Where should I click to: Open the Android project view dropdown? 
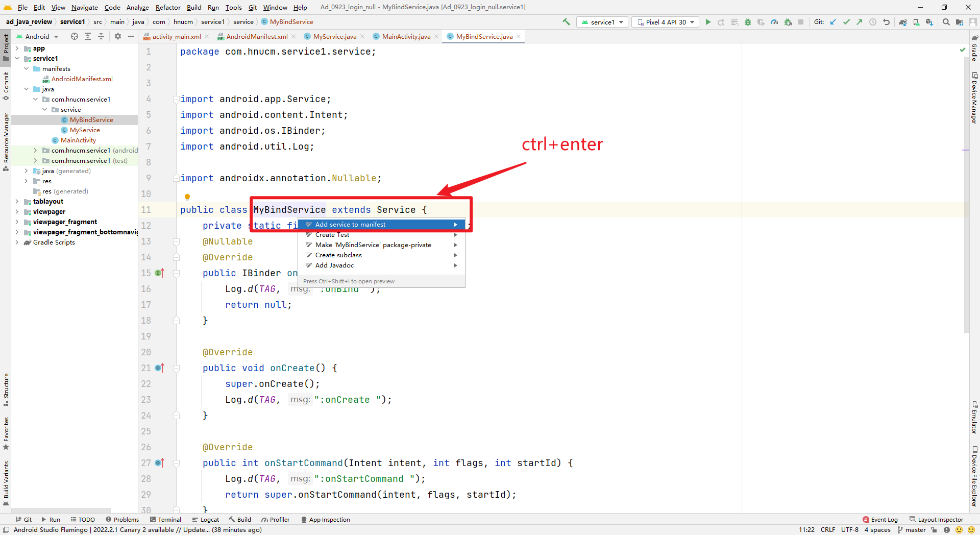[38, 36]
